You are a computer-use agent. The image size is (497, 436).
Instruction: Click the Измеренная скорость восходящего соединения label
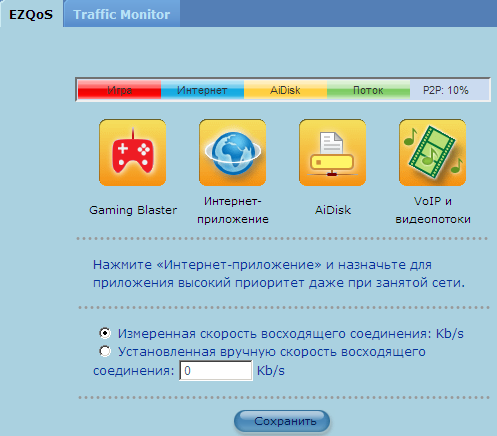(x=290, y=333)
